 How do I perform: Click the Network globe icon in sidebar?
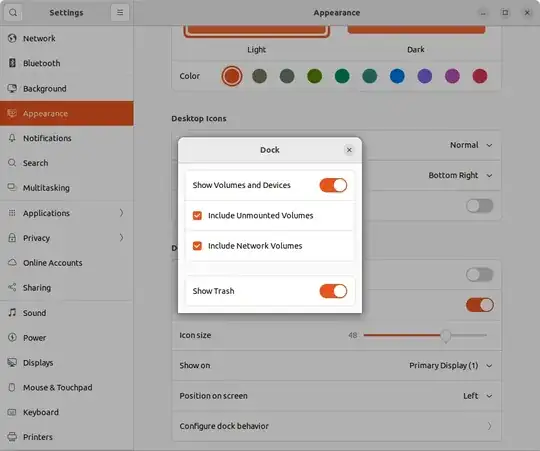pyautogui.click(x=12, y=38)
